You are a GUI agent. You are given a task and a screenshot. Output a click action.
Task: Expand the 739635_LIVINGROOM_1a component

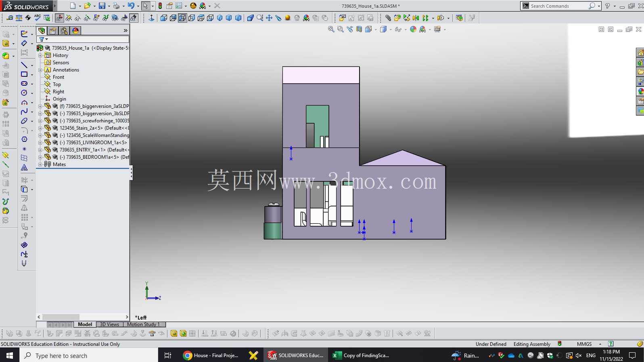pos(40,143)
